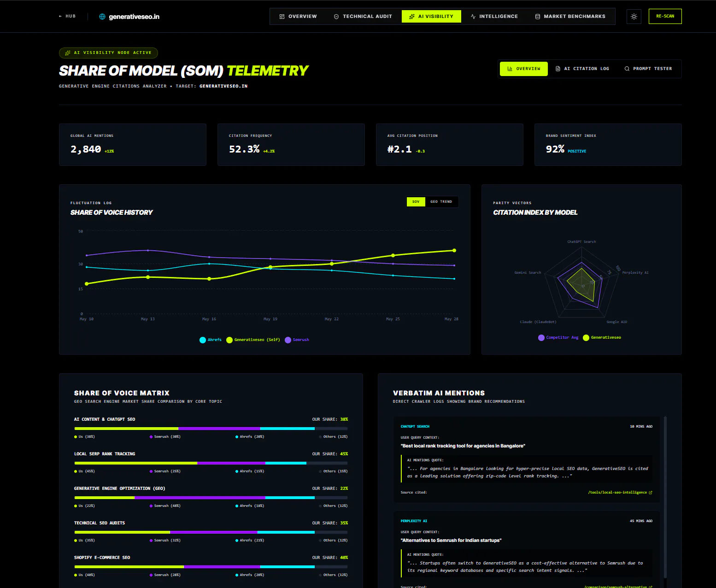This screenshot has width=716, height=588.
Task: Switch chart to SOV mode
Action: (x=416, y=202)
